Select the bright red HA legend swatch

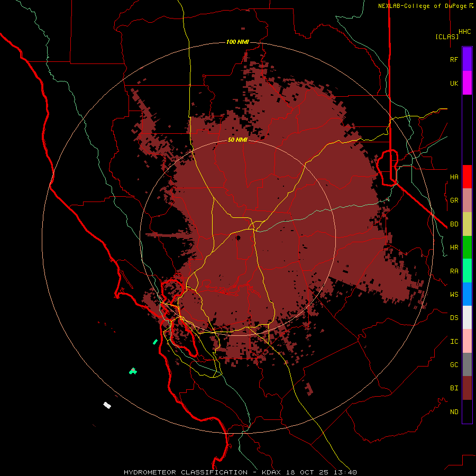click(x=467, y=177)
